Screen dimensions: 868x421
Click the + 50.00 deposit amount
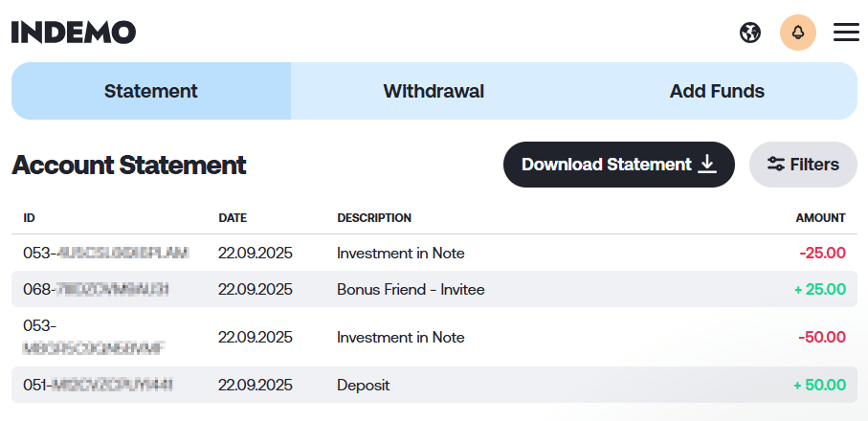820,385
